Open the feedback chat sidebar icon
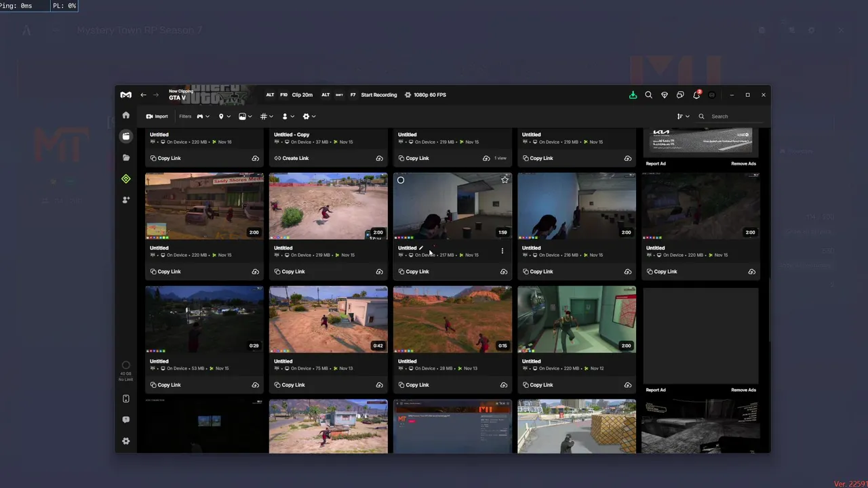The width and height of the screenshot is (868, 488). [x=126, y=420]
